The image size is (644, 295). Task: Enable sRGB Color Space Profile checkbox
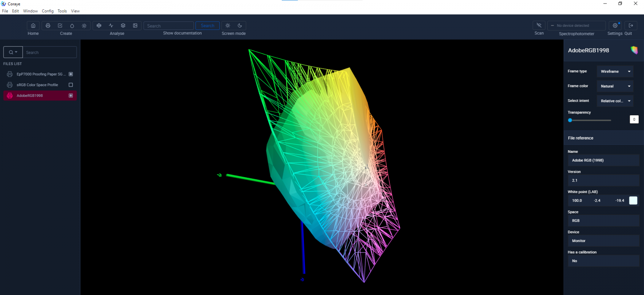71,85
